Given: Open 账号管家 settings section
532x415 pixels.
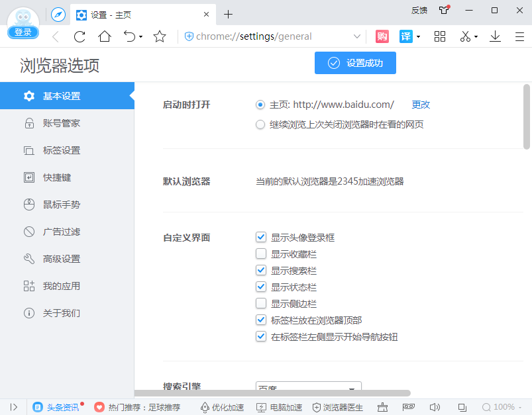Looking at the screenshot, I should (x=67, y=123).
